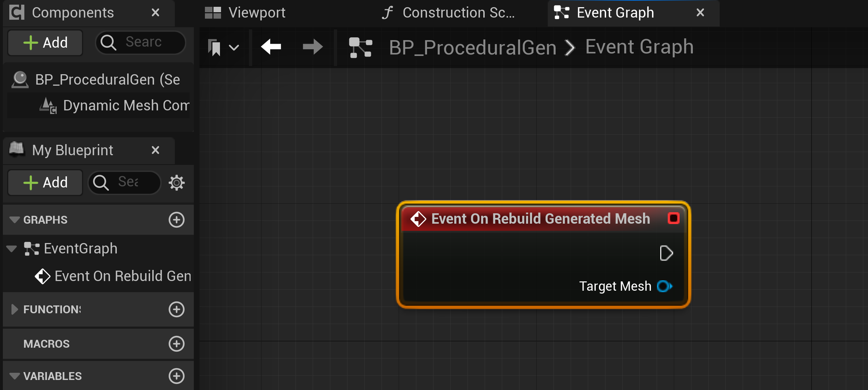Expand the FUNCTIONS section
The width and height of the screenshot is (868, 390).
(15, 309)
